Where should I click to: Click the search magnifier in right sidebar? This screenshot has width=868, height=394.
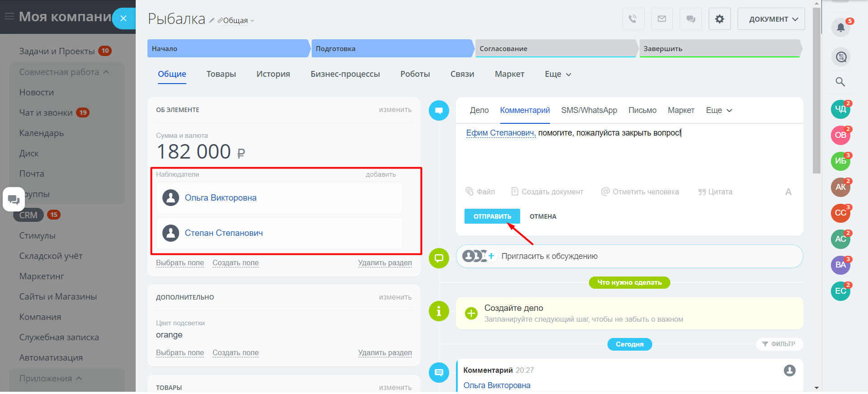click(x=840, y=82)
